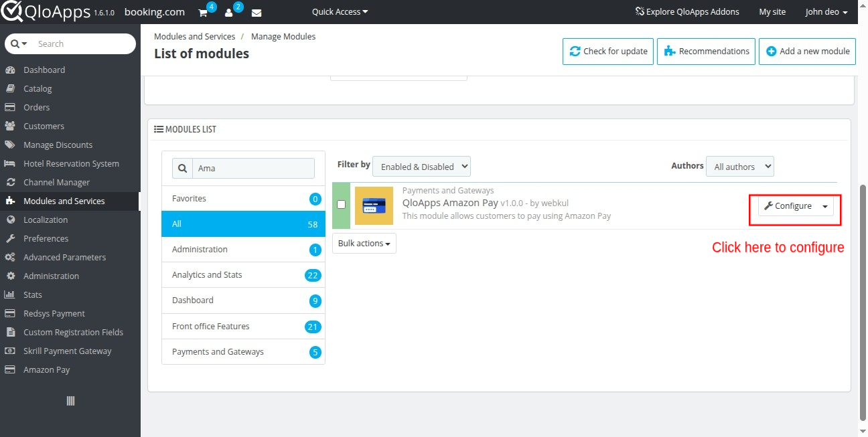Select the Favorites category

243,199
